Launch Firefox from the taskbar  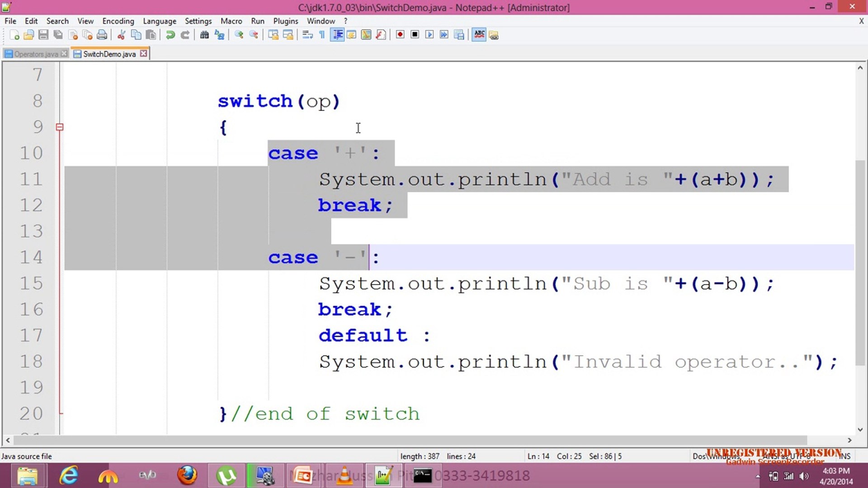coord(187,475)
